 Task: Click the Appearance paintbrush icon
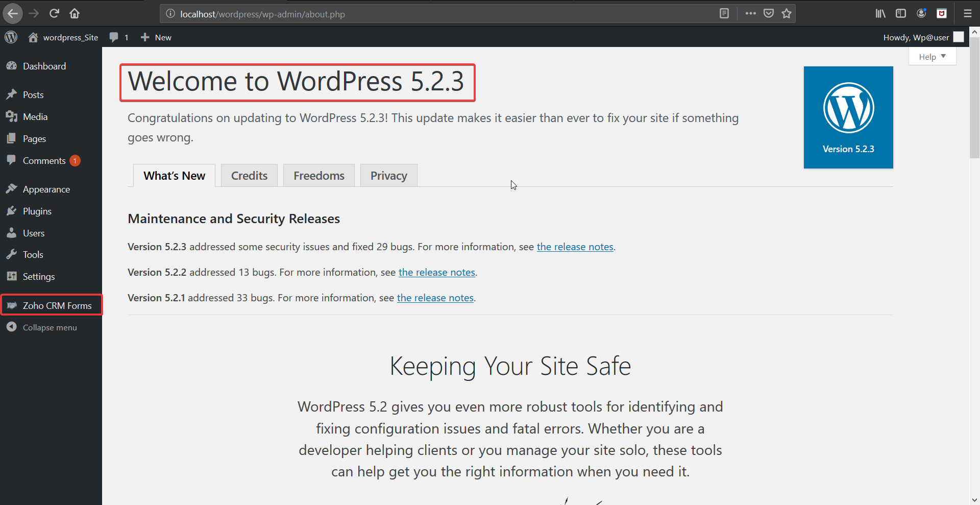click(x=11, y=189)
